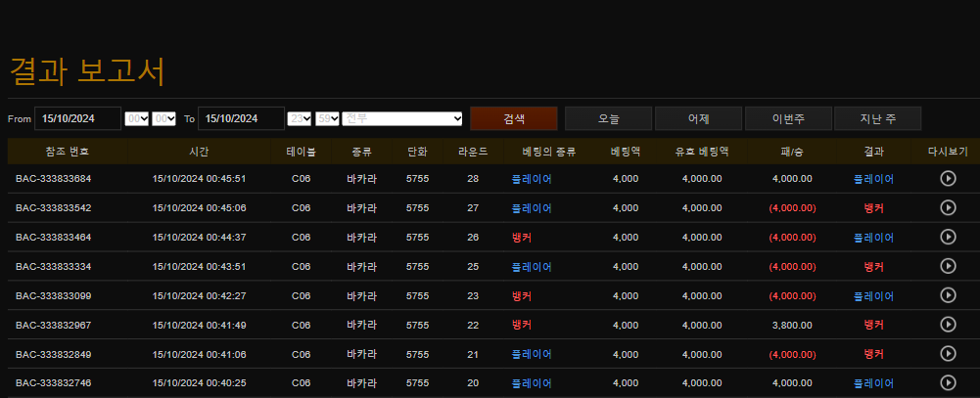Replay round 20 bet BAC-333832746
Screen dimensions: 980x398
click(x=947, y=382)
